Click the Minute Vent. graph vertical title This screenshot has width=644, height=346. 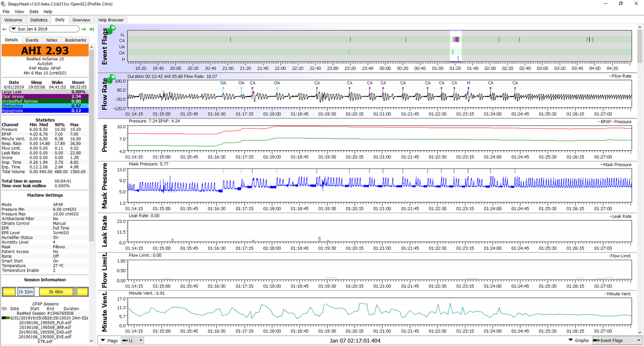(x=105, y=312)
